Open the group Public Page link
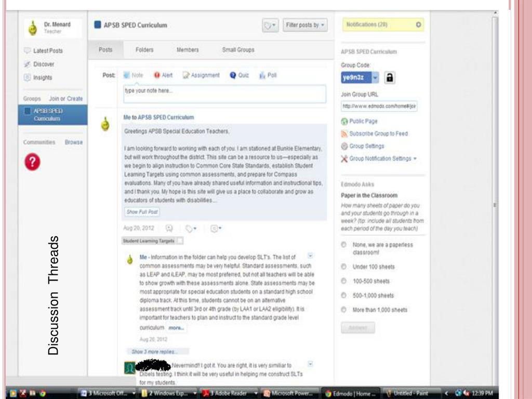532x399 pixels. [363, 121]
